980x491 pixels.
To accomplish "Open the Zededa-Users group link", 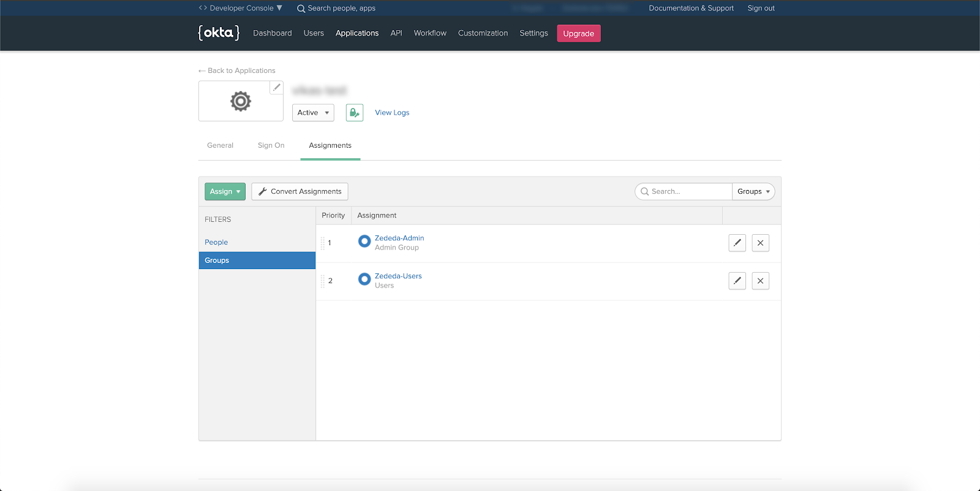I will click(398, 276).
